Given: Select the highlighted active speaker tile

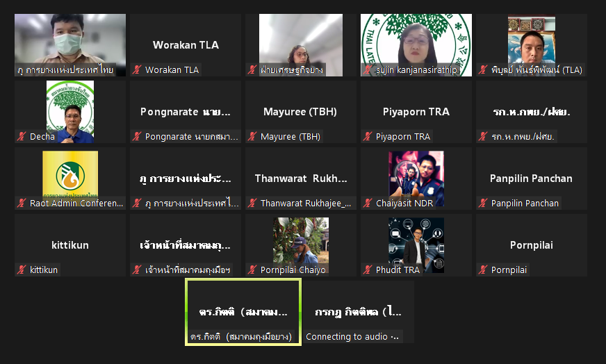Looking at the screenshot, I should coord(243,312).
